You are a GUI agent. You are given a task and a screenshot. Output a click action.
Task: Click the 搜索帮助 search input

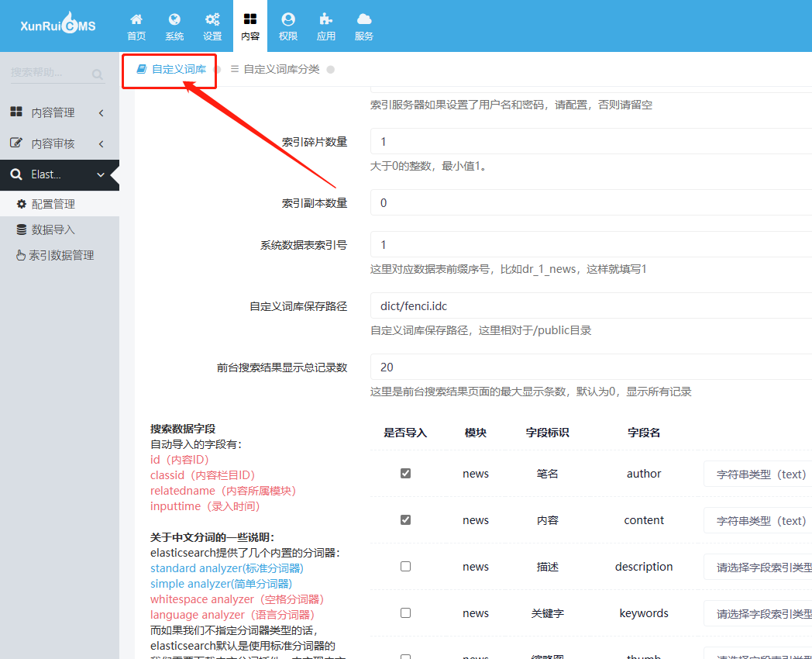click(49, 73)
